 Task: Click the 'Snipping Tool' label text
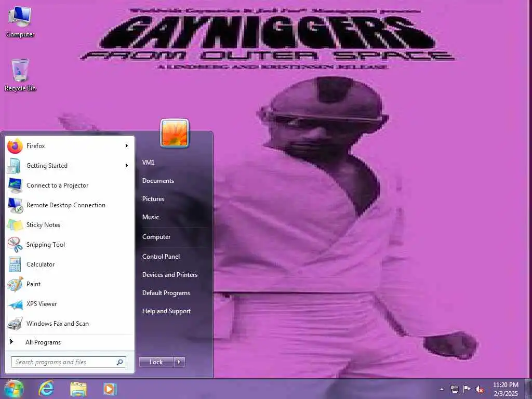tap(46, 245)
